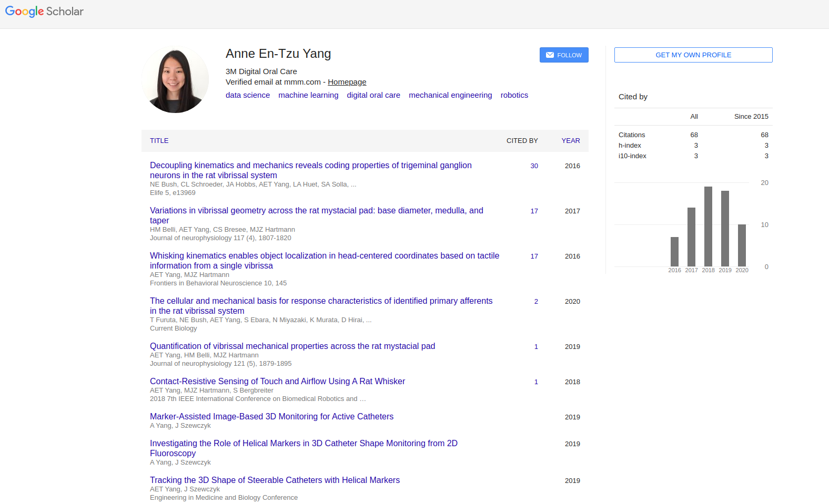Click the 2018 bar in citation chart

(x=708, y=227)
